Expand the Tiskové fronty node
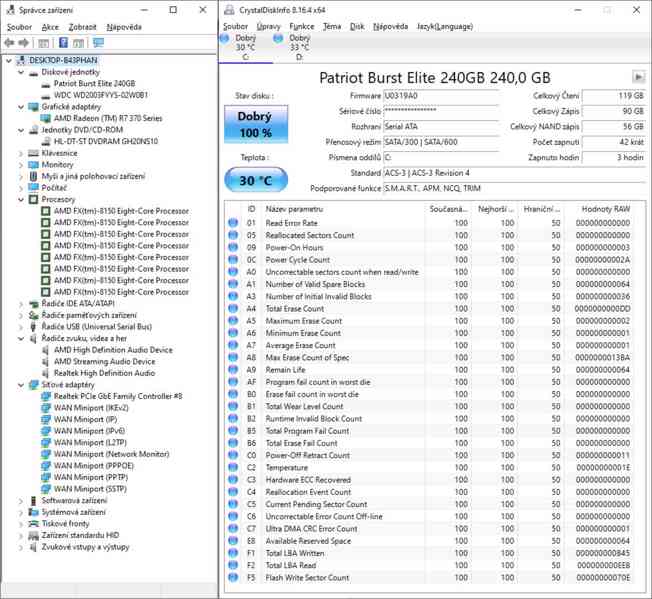 [21, 524]
